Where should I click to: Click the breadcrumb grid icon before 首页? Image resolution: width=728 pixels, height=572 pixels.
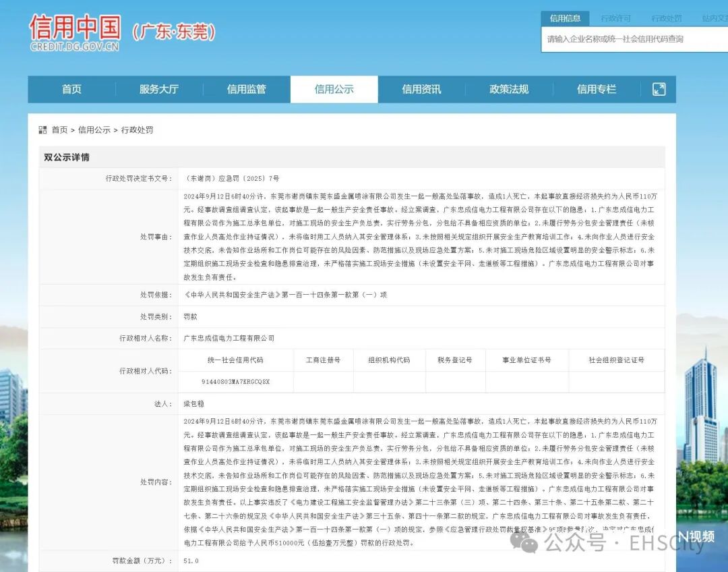click(42, 130)
